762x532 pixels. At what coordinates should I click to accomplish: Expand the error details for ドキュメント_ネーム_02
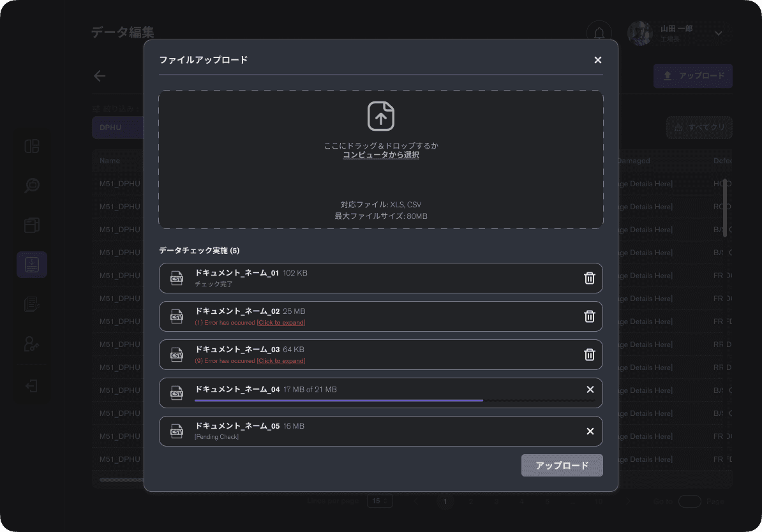[281, 323]
